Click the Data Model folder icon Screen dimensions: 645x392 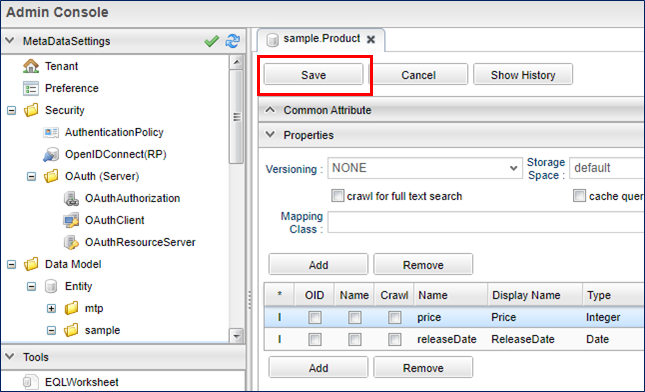tap(31, 264)
